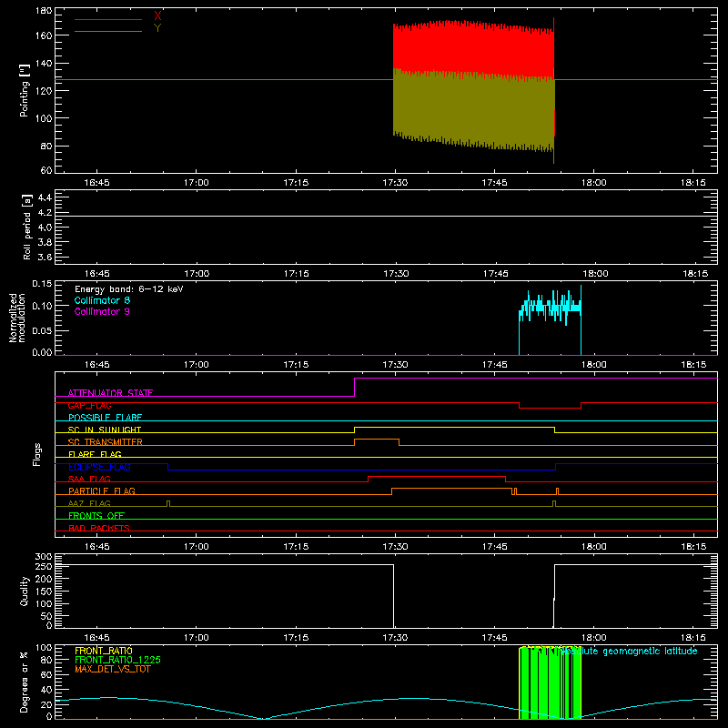Click the 'Degrees or %' axis title
This screenshot has height=728, width=728.
point(25,682)
